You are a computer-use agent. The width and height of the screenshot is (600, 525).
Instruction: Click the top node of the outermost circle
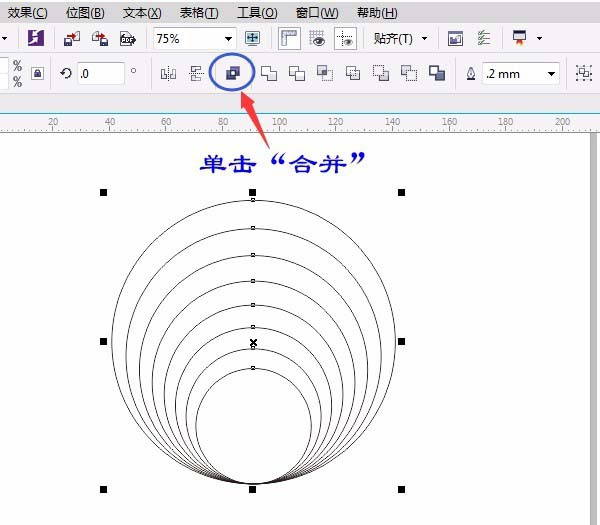tap(253, 200)
